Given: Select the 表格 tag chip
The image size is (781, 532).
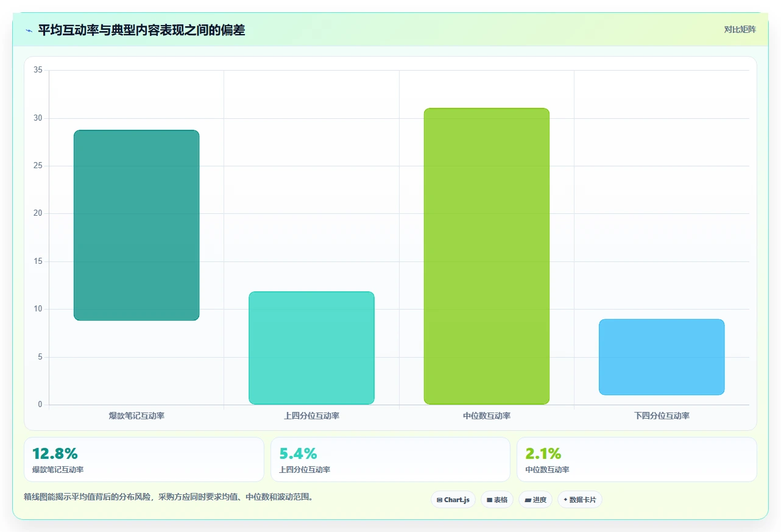Looking at the screenshot, I should (497, 500).
